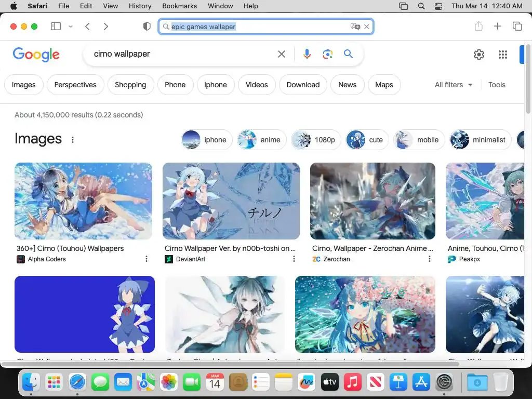Open more options for DeviantArt result
This screenshot has height=399, width=532.
pos(294,259)
